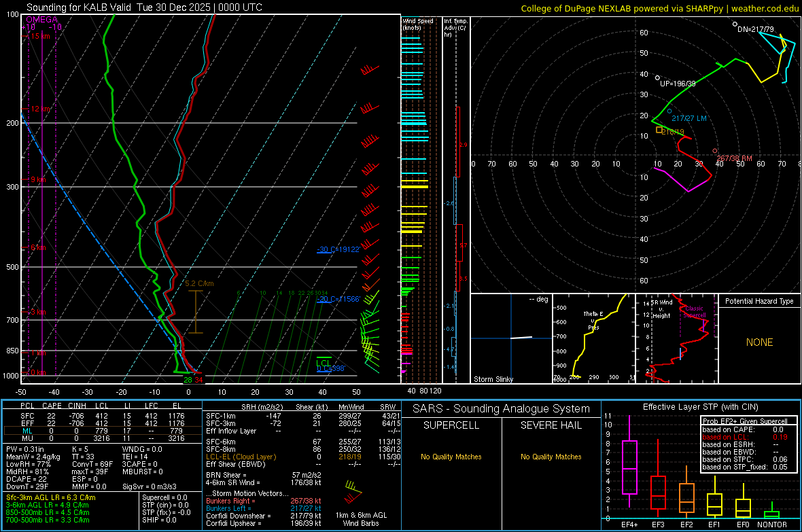Click the '700-500mb LR = 3.3 C/km' line
This screenshot has height=532, width=802.
pyautogui.click(x=48, y=520)
